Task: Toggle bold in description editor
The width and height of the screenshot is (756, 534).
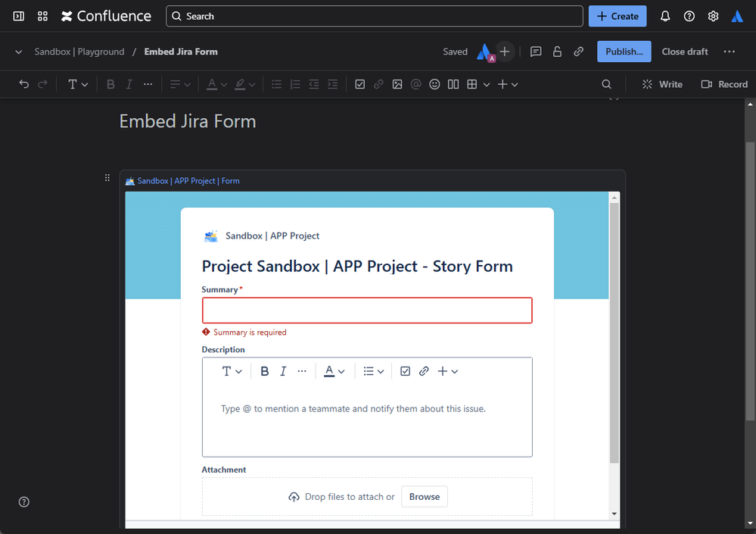Action: pyautogui.click(x=264, y=371)
